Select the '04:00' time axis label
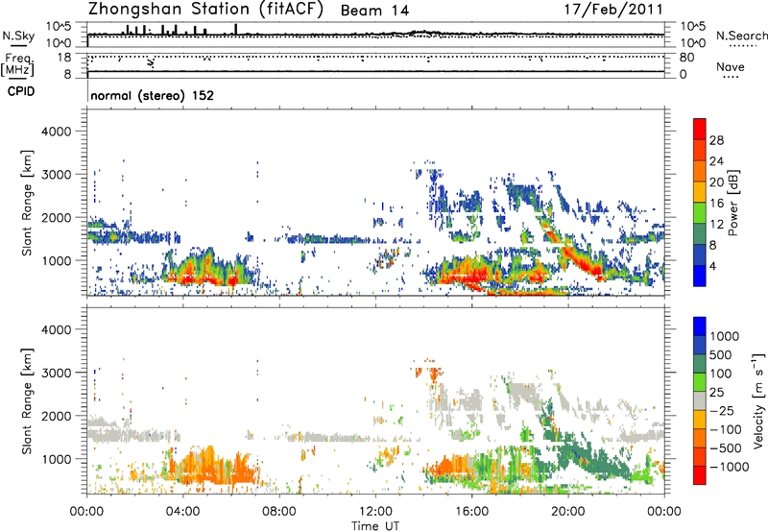This screenshot has height=532, width=768. coord(183,512)
